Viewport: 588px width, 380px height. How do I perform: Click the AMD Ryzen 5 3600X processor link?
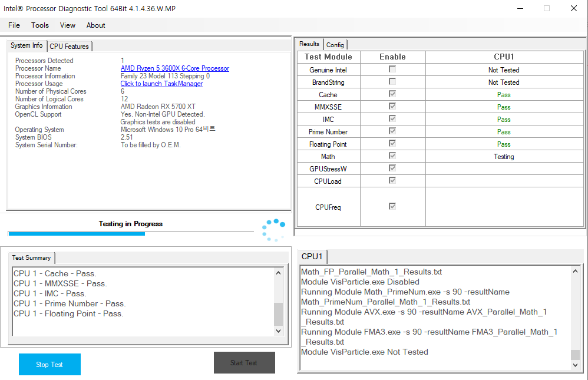(x=175, y=68)
